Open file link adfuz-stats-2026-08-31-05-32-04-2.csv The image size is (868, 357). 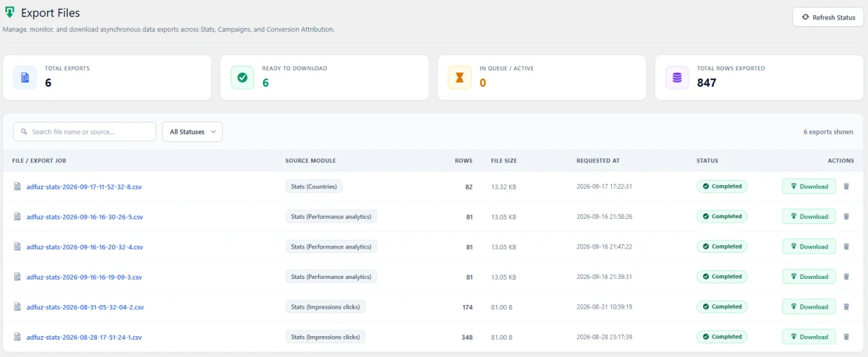point(85,307)
